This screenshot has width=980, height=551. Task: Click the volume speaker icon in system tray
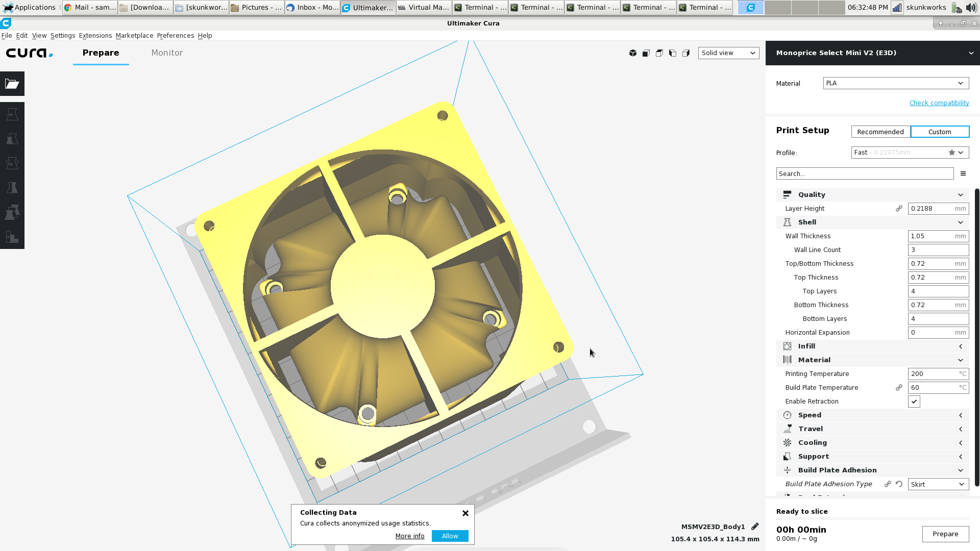pos(971,7)
